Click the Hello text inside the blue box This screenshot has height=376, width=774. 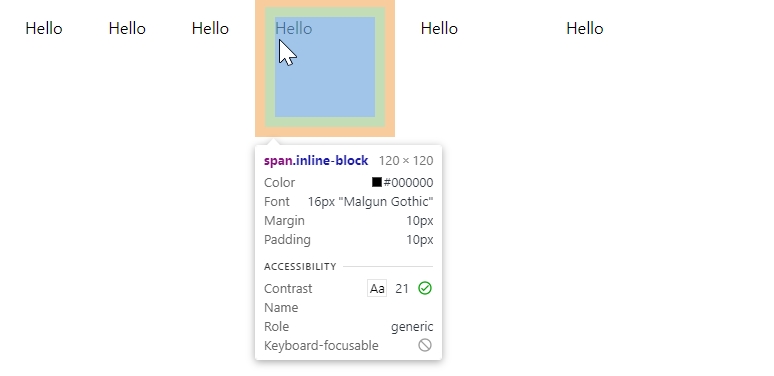click(x=293, y=29)
